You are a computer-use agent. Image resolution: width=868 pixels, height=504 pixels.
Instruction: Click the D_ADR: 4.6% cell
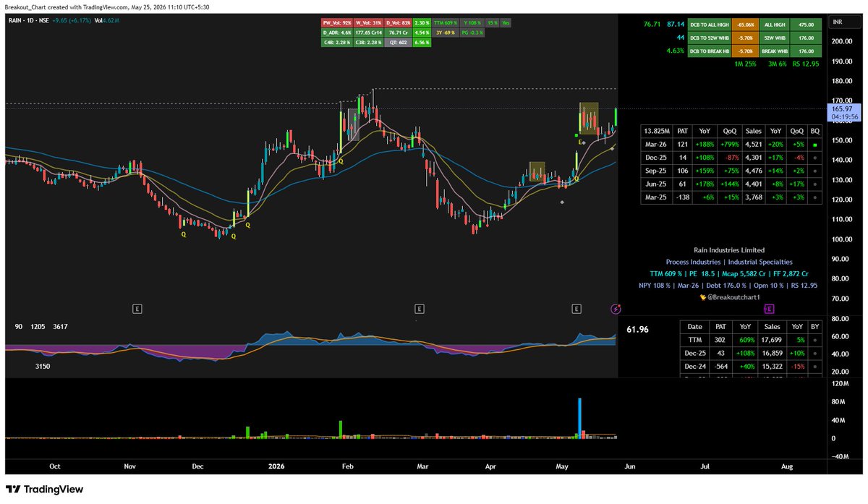tap(337, 33)
